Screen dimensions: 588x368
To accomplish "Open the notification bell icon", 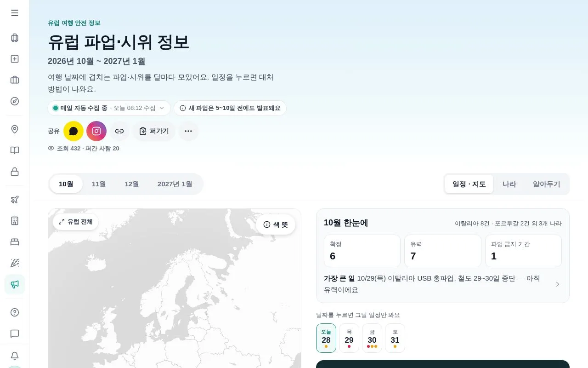I will (15, 356).
